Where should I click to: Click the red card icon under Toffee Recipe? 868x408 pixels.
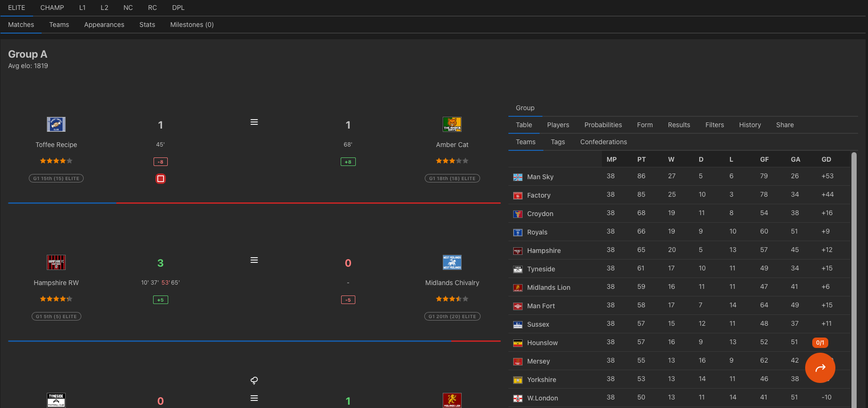161,179
